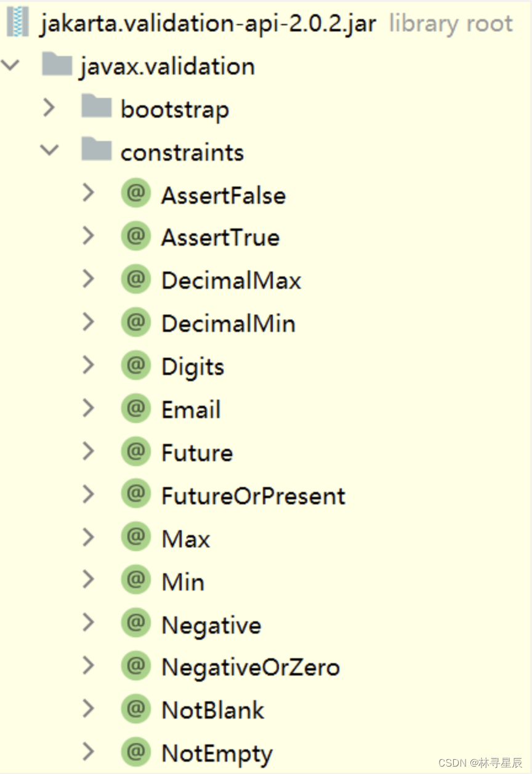Click the AssertFalse annotation icon
Screen dimensions: 532x774
135,195
